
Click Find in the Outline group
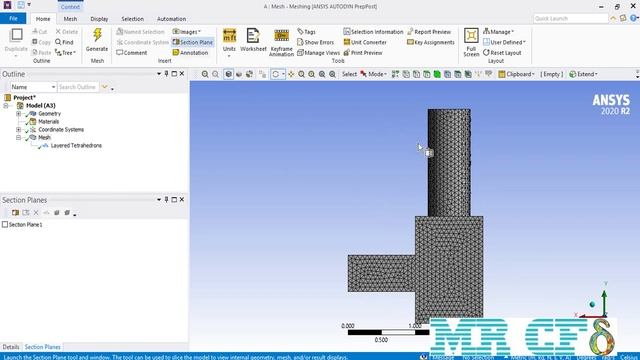tap(64, 42)
